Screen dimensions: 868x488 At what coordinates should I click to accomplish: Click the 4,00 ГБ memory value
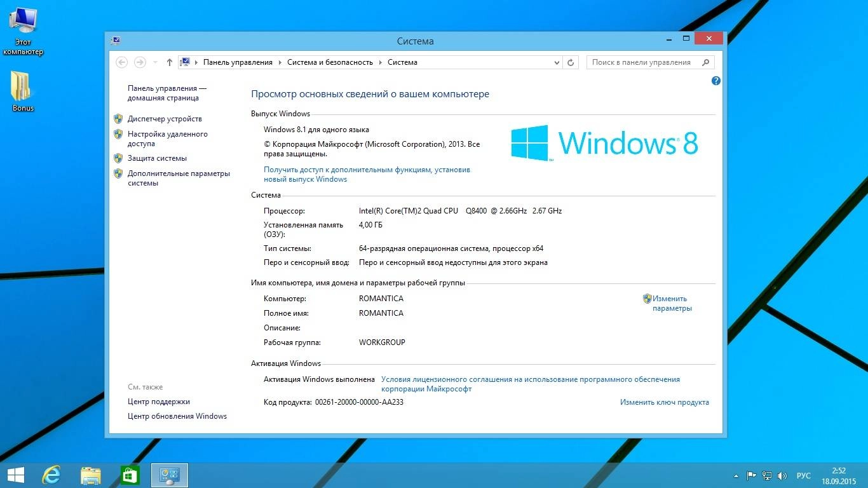click(370, 225)
